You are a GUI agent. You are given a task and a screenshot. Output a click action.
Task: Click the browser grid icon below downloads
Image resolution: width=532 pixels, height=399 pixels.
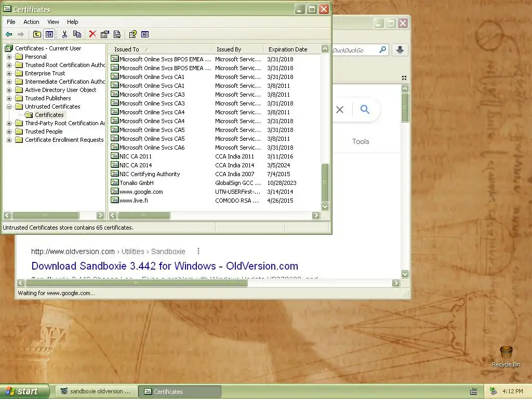pos(404,78)
